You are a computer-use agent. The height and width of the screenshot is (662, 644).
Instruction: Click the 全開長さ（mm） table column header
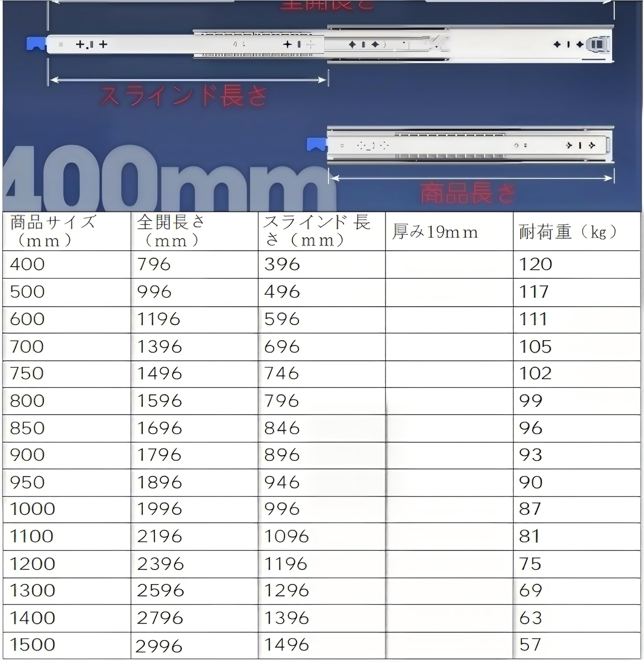tap(194, 231)
